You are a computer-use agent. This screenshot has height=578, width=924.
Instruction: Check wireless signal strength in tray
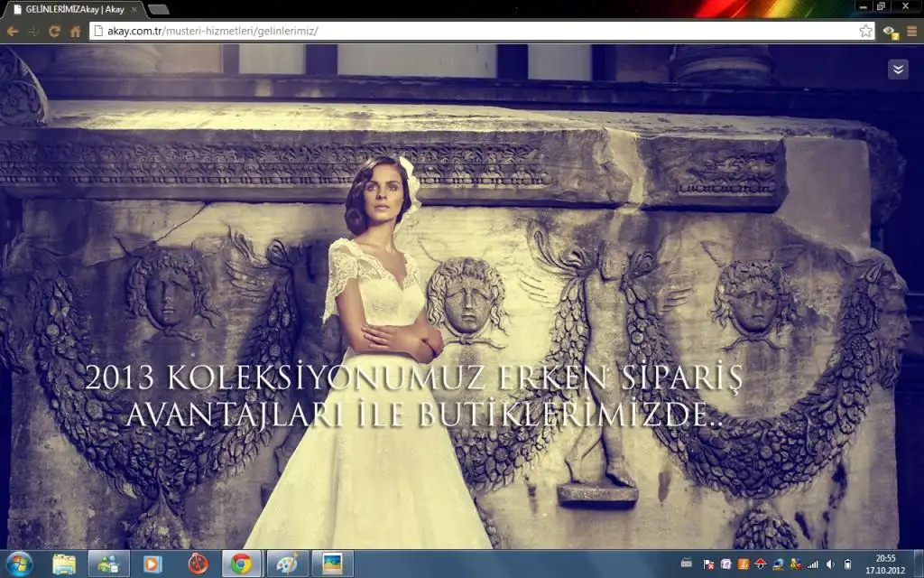pyautogui.click(x=813, y=564)
